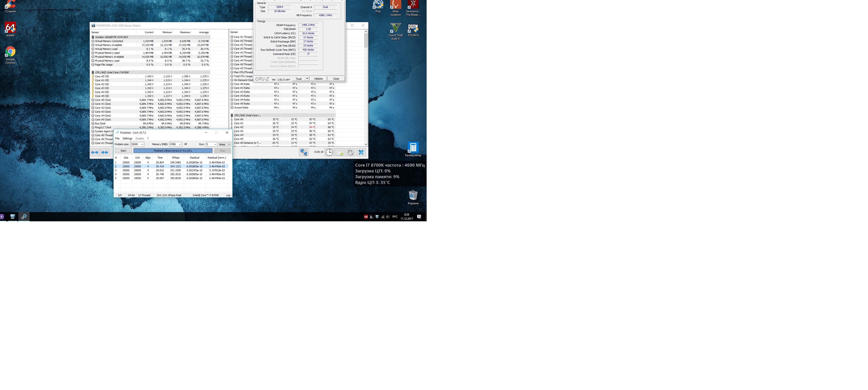Click the log file icon with green plus
Image resolution: width=868 pixels, height=390 pixels.
tap(340, 152)
